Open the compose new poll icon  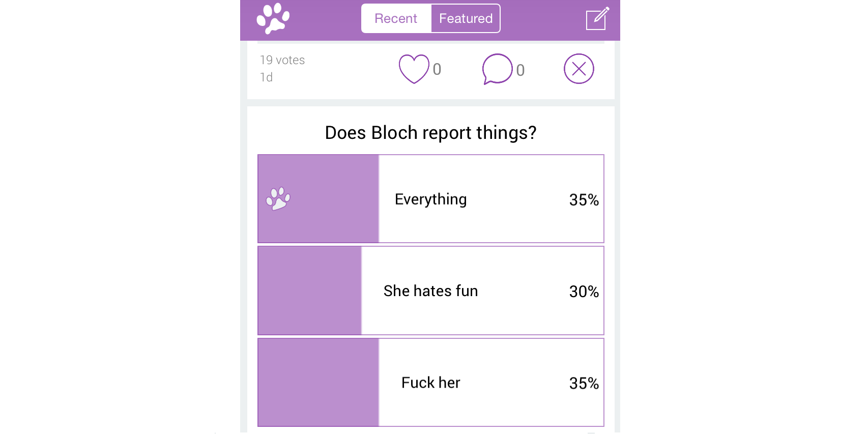pyautogui.click(x=597, y=19)
